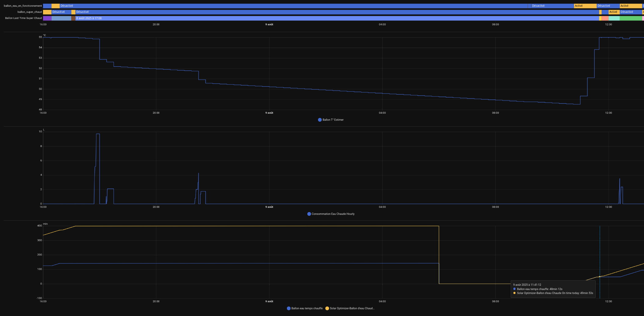Click the 'min' unit label on bottom chart

[x=45, y=224]
